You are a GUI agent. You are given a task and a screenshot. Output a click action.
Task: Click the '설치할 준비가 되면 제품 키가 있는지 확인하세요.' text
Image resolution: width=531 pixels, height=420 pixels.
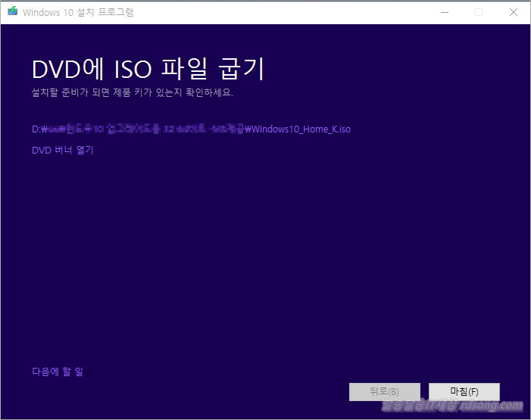pos(132,92)
